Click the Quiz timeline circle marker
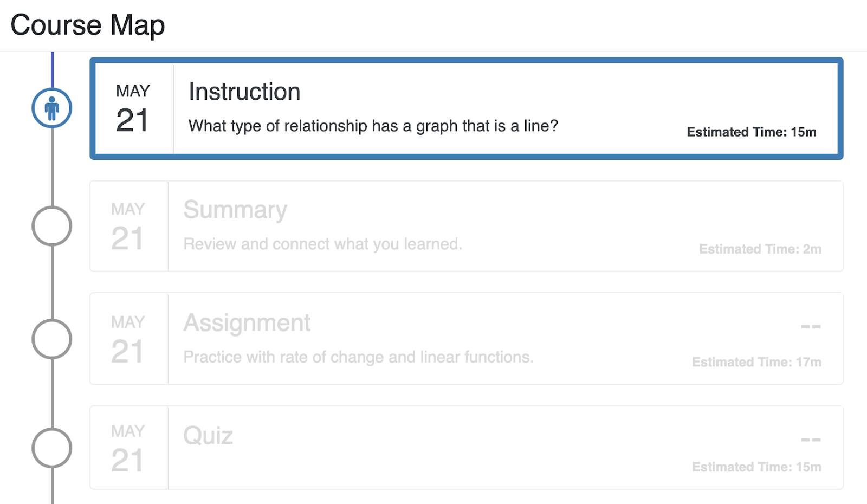The height and width of the screenshot is (504, 867). (52, 448)
